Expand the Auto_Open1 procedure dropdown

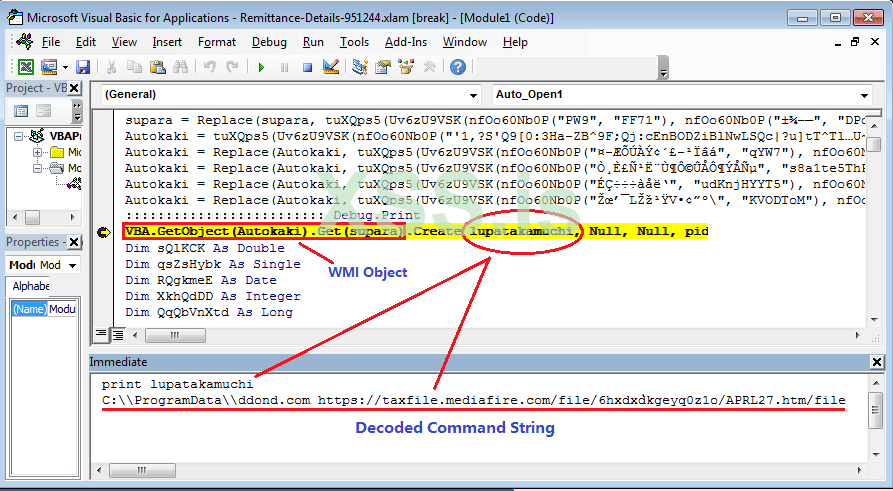[865, 95]
